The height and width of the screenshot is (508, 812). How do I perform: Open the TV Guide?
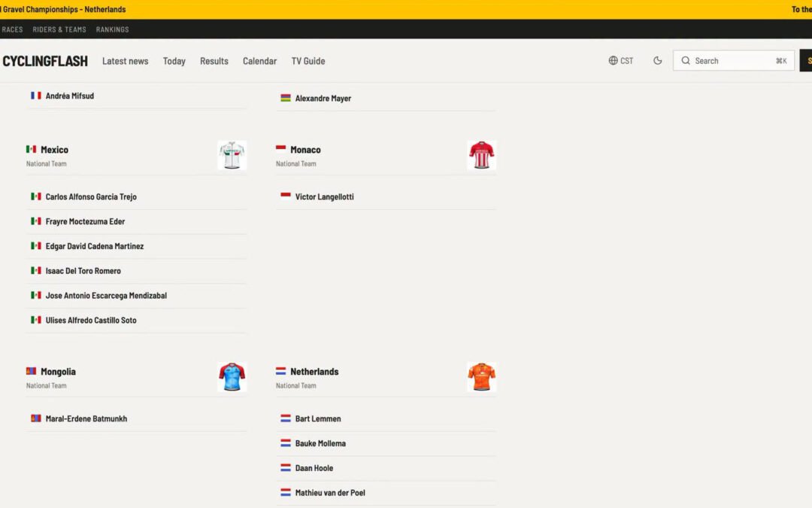pos(308,61)
